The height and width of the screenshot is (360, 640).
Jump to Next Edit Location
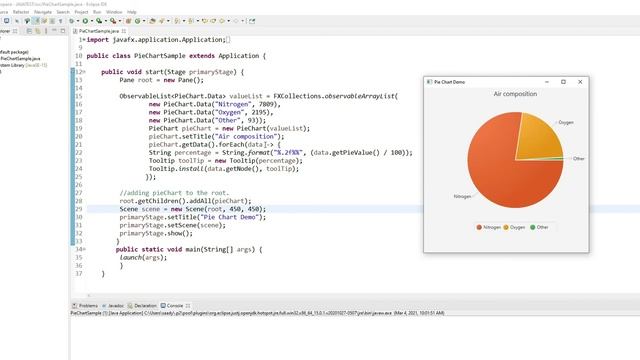213,21
